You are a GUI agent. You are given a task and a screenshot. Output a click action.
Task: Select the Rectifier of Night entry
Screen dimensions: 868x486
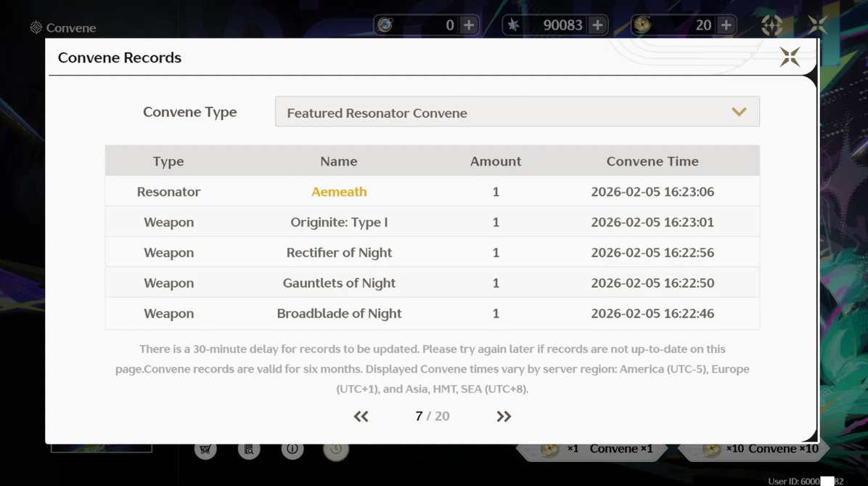(339, 253)
